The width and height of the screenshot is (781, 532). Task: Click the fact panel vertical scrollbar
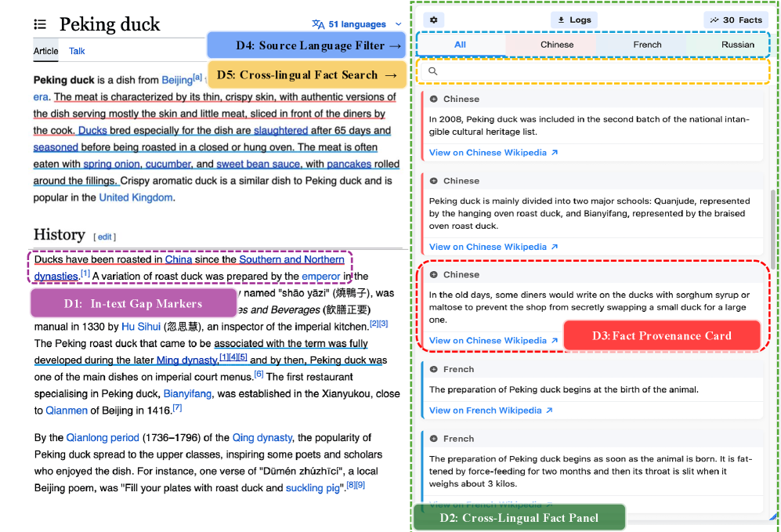point(773,227)
